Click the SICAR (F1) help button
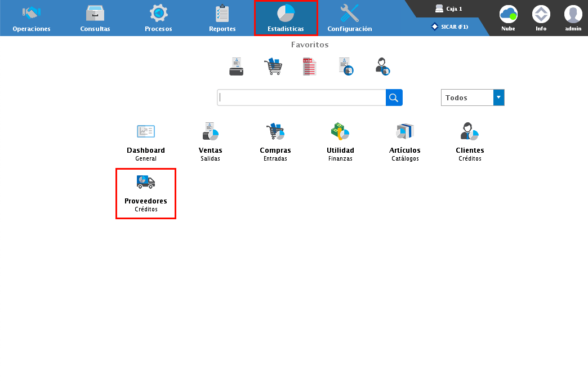 [x=449, y=26]
